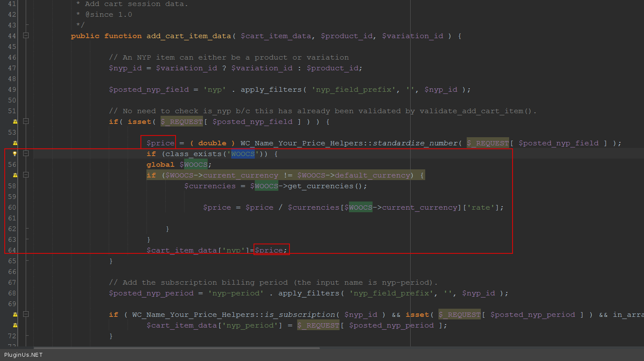
Task: Click the horizontal scrollbar under the code
Action: pos(176,348)
